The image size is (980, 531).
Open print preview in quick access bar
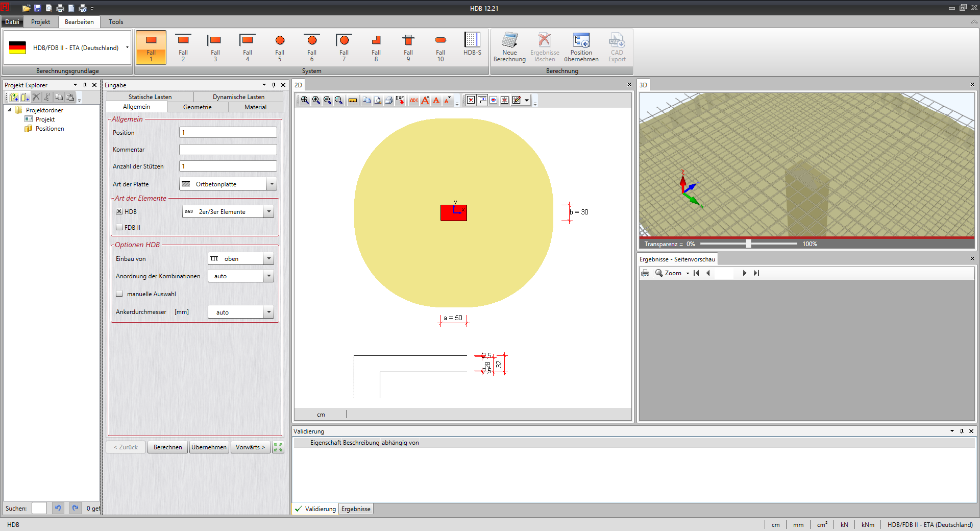[48, 8]
